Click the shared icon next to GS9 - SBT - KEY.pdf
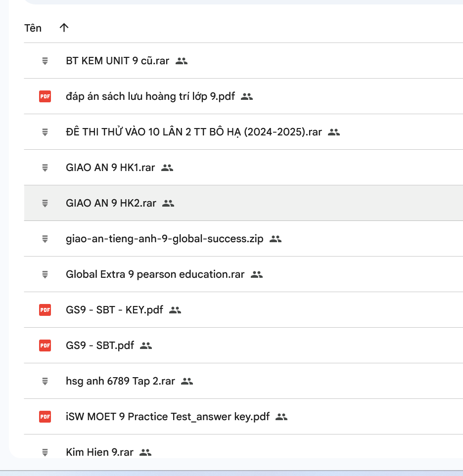Viewport: 463px width, 476px height. click(x=175, y=310)
